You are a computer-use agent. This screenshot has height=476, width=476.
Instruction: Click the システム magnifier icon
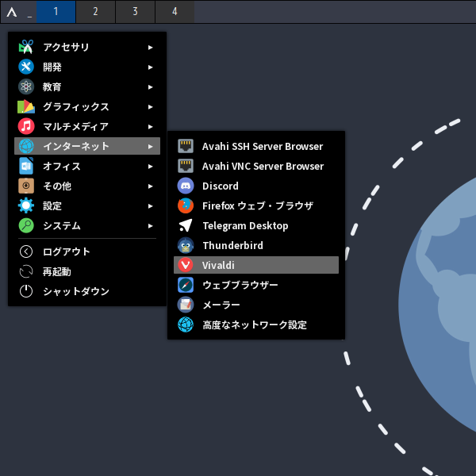pyautogui.click(x=26, y=225)
